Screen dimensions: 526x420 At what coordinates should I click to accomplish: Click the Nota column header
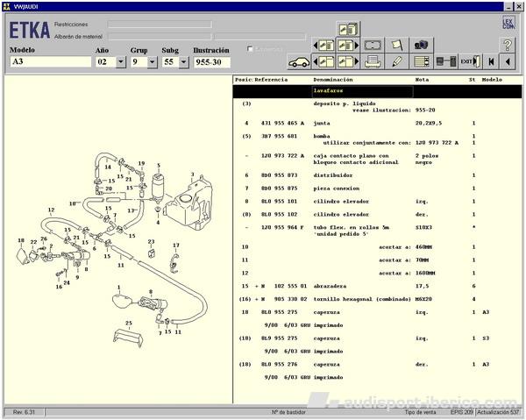[422, 80]
